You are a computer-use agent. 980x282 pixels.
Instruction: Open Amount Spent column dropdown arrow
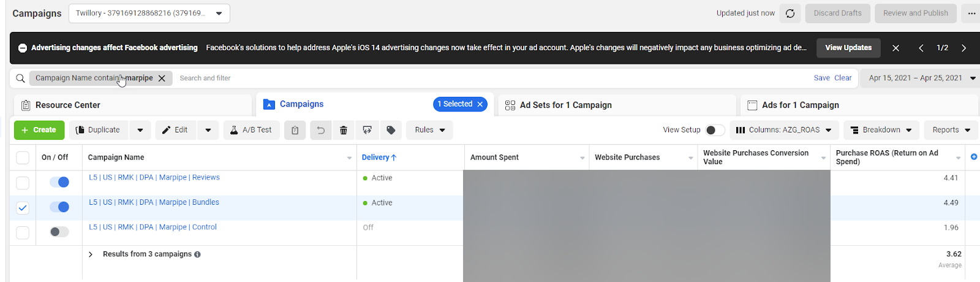click(582, 158)
